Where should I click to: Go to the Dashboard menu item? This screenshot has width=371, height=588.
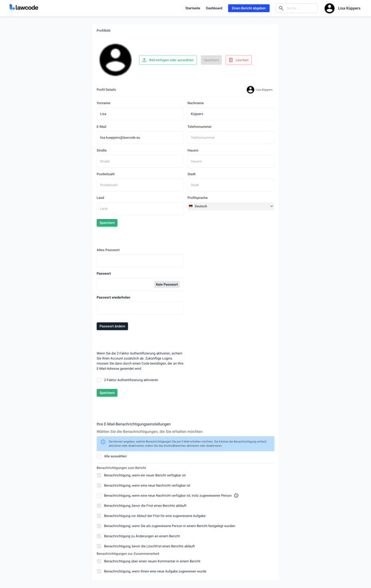pos(214,8)
